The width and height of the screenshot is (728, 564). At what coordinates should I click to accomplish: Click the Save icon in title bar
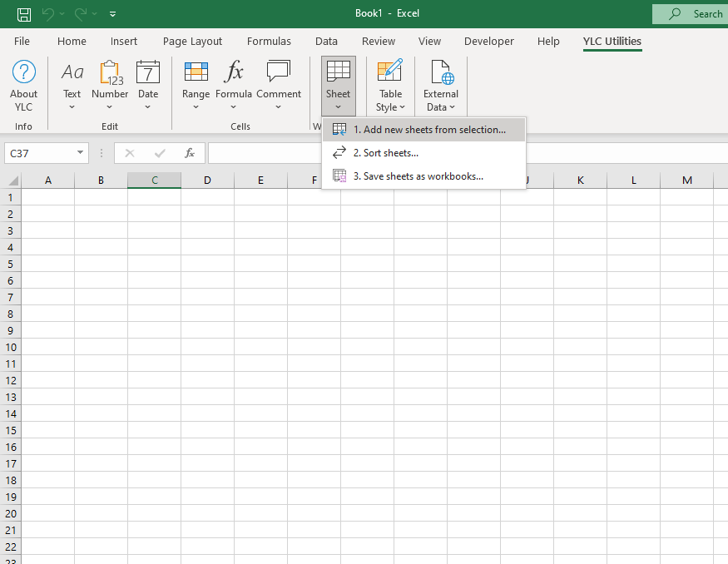pyautogui.click(x=24, y=14)
